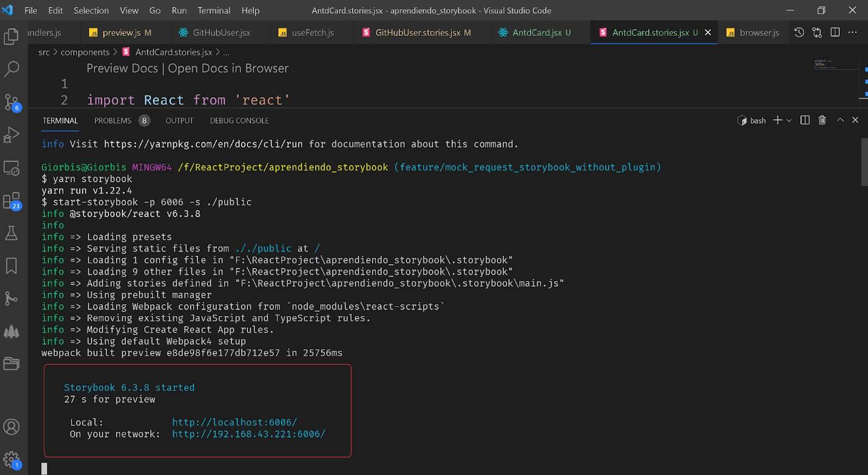Image resolution: width=868 pixels, height=475 pixels.
Task: Maximize the terminal panel size
Action: point(840,120)
